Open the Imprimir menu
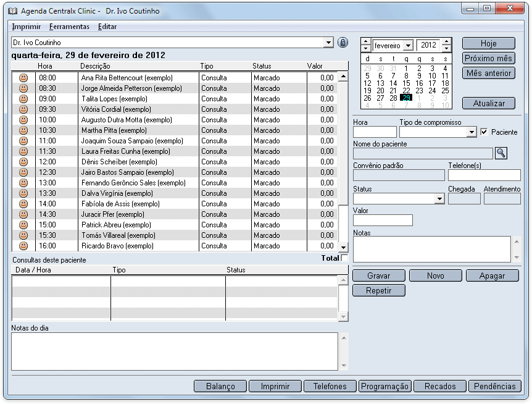This screenshot has width=532, height=404. point(26,27)
